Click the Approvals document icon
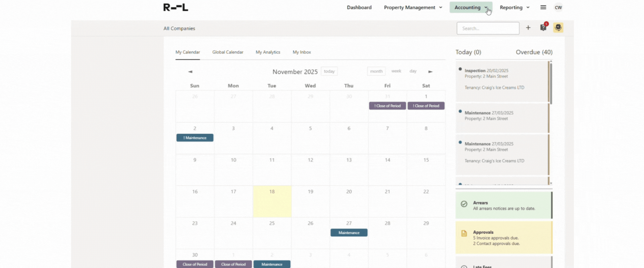The image size is (644, 268). [x=464, y=233]
